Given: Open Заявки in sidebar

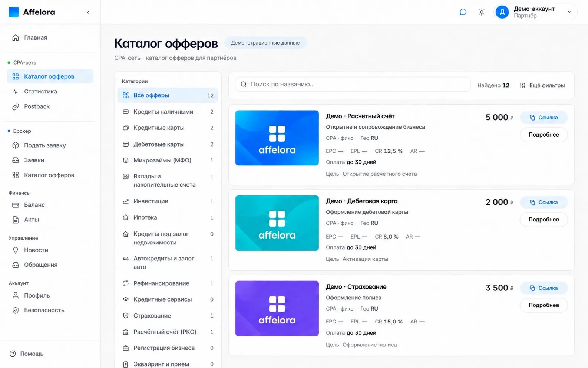Looking at the screenshot, I should pos(50,160).
